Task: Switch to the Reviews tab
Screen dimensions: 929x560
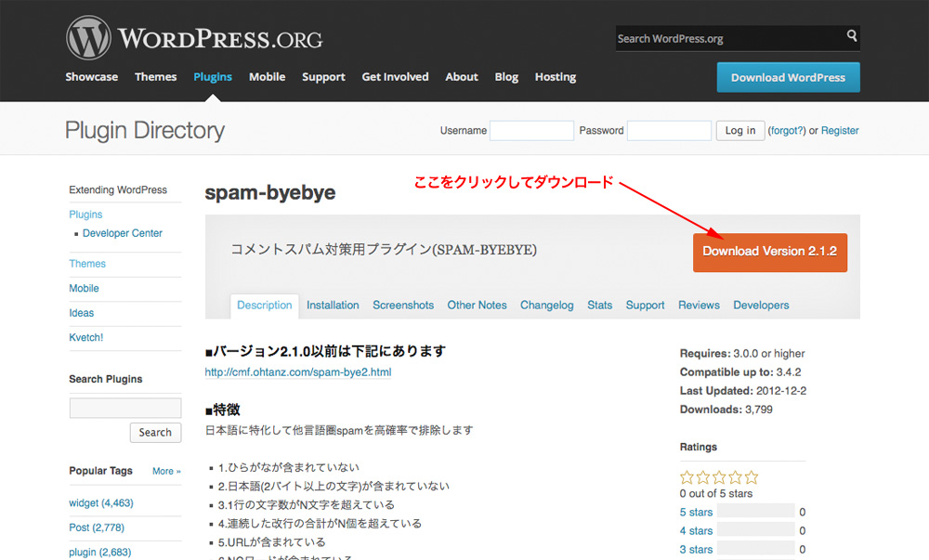Action: pyautogui.click(x=700, y=306)
